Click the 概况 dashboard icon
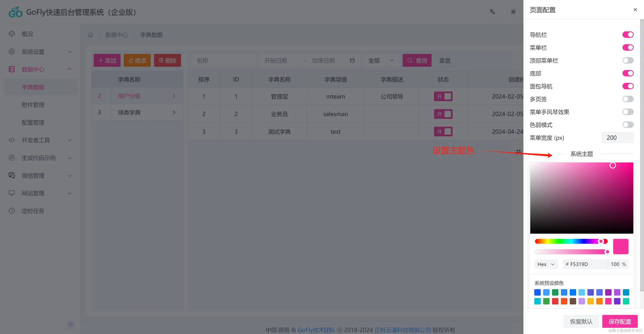The image size is (644, 334). click(12, 34)
